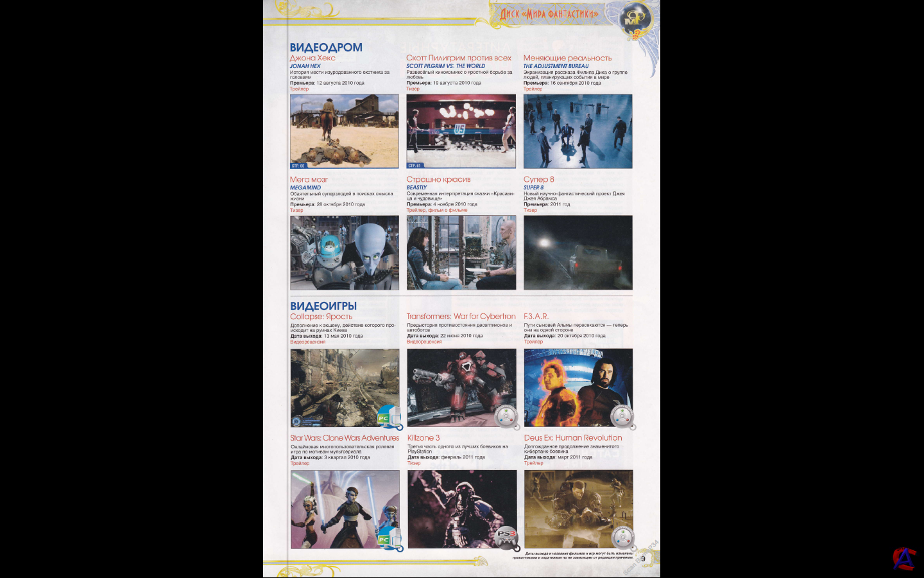
Task: Open the Трейлер link under Джона Хекс
Action: 299,89
